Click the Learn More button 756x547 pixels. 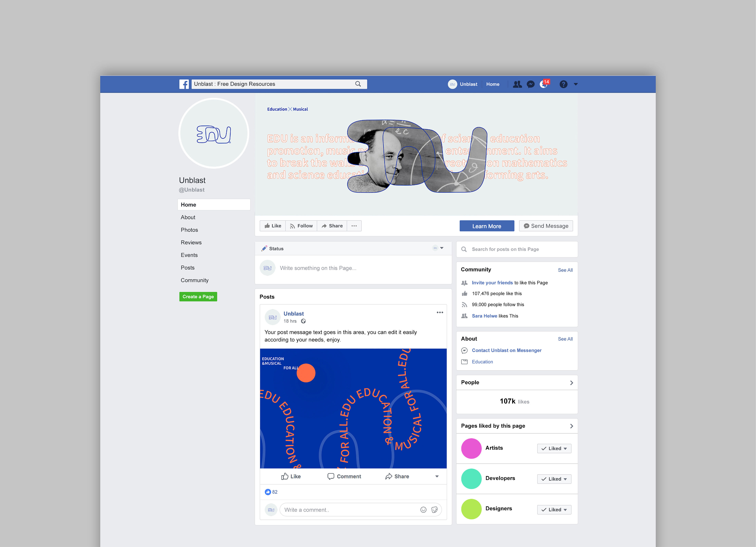coord(487,226)
